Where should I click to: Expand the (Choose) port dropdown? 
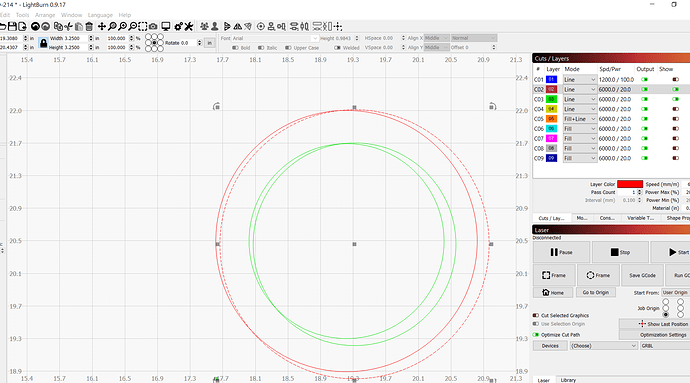(x=603, y=346)
